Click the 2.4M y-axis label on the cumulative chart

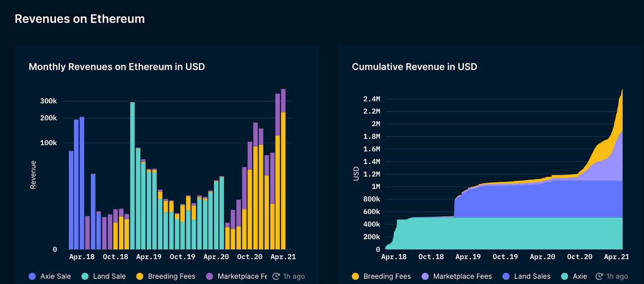(372, 99)
